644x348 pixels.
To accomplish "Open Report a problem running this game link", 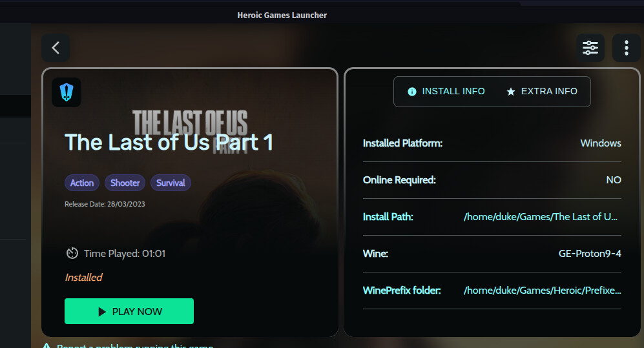I will click(135, 346).
